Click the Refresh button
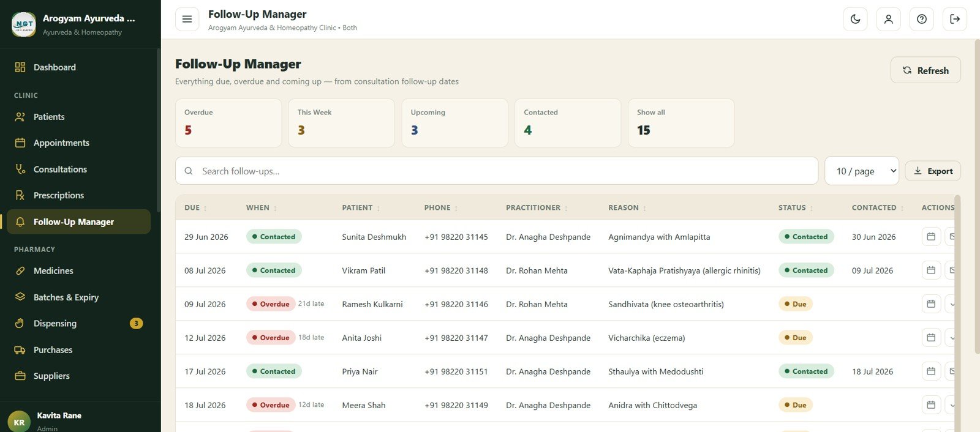980x432 pixels. click(925, 70)
